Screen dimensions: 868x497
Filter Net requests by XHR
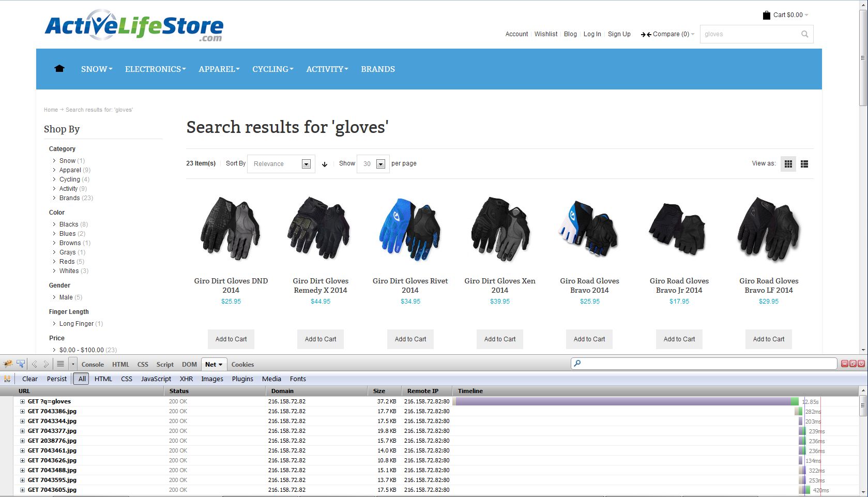click(186, 379)
